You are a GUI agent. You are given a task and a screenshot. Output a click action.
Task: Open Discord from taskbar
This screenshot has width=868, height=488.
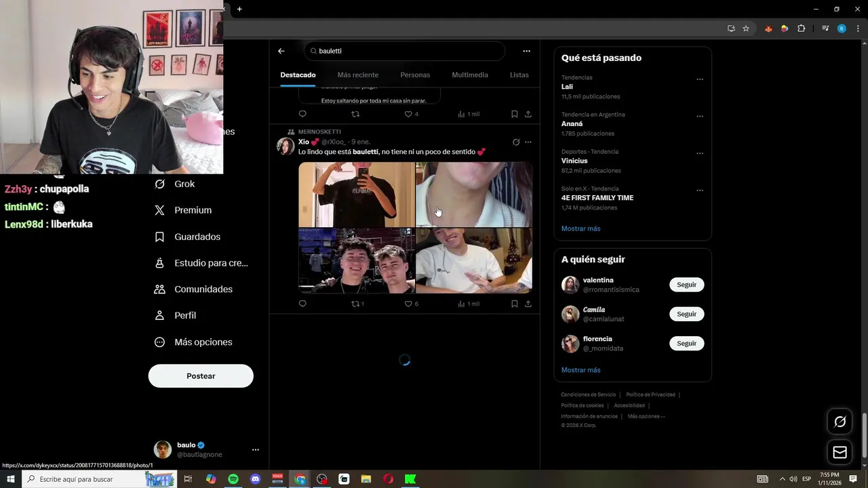click(x=255, y=479)
